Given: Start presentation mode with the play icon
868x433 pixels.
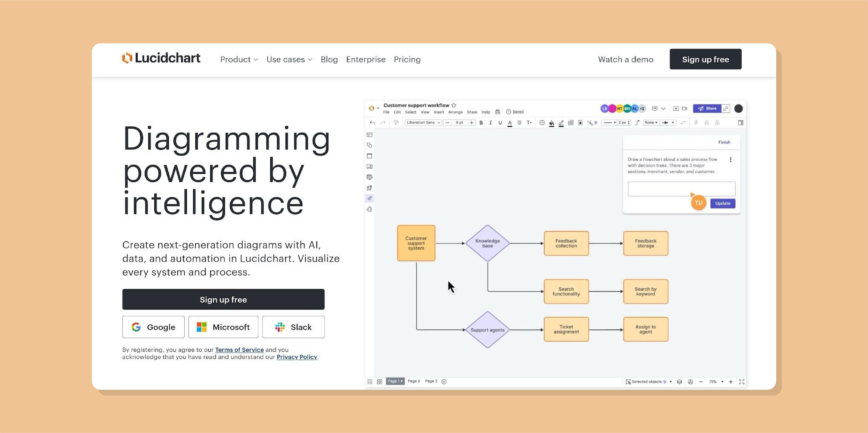Looking at the screenshot, I should click(676, 109).
